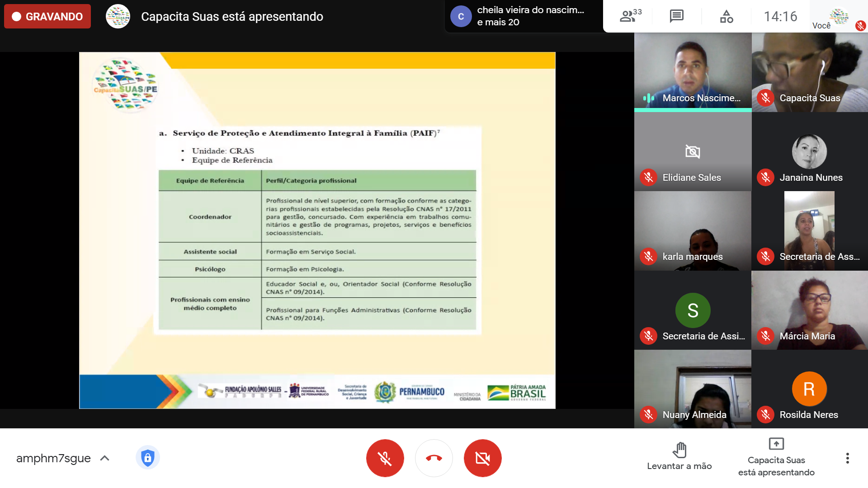868x488 pixels.
Task: Click the 'Capacita Suas está apresentando' label
Action: click(232, 17)
